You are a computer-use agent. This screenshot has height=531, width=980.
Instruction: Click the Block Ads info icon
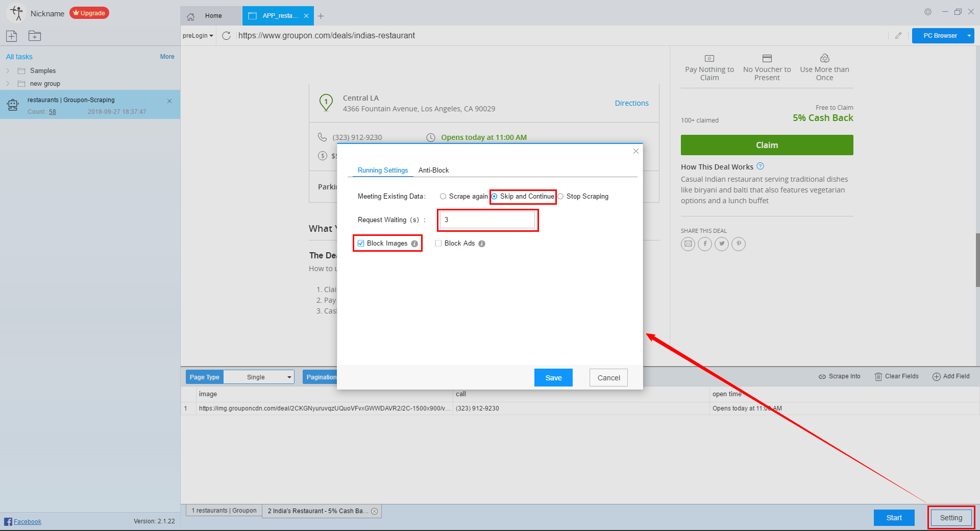[x=482, y=244]
